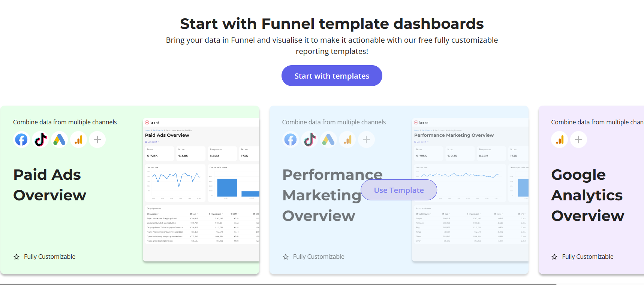
Task: Click the Paid Ads Overview card title
Action: [x=50, y=185]
